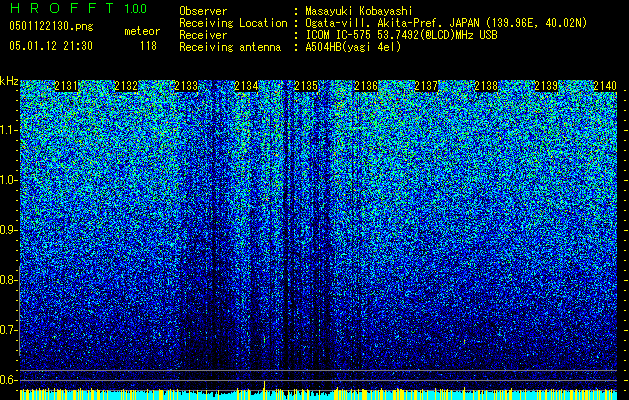629x400 pixels.
Task: Click the Receiver label
Action: (203, 35)
